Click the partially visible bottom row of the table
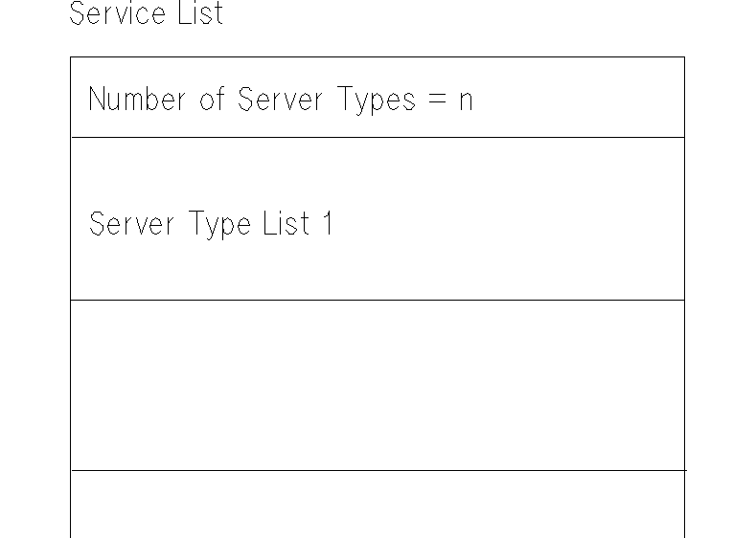Viewport: 756px width, 538px height. click(x=378, y=504)
